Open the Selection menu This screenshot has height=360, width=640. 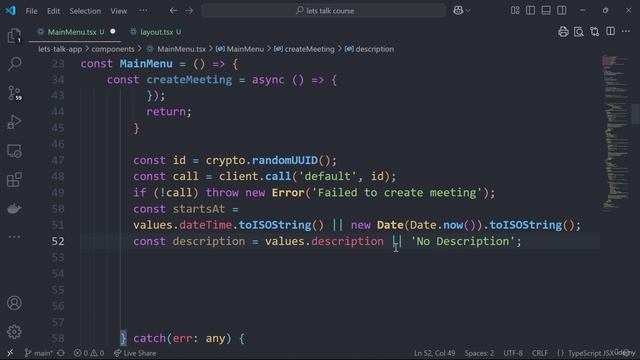tap(85, 11)
